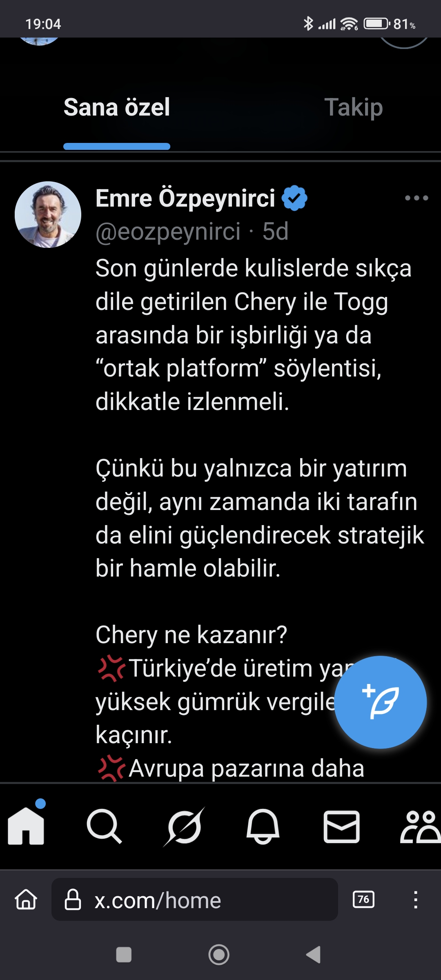
Task: Open Emre Özpeynirci's profile name link
Action: coord(185,198)
